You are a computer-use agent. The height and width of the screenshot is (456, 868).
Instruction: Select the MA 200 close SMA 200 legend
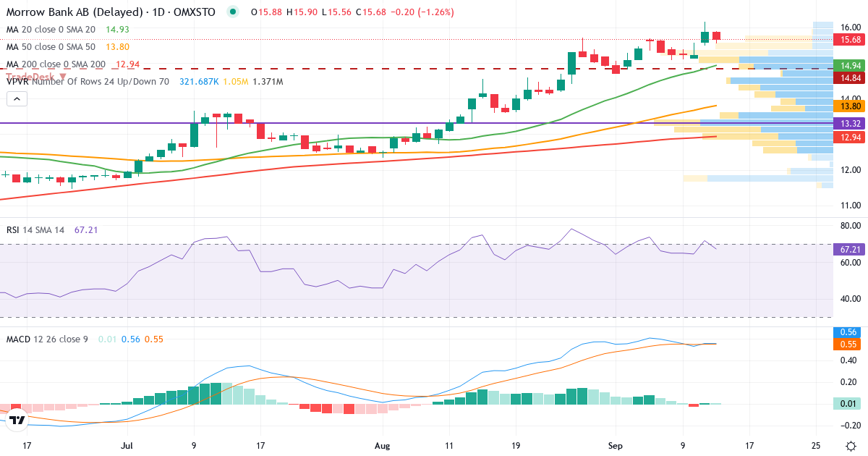tap(56, 64)
